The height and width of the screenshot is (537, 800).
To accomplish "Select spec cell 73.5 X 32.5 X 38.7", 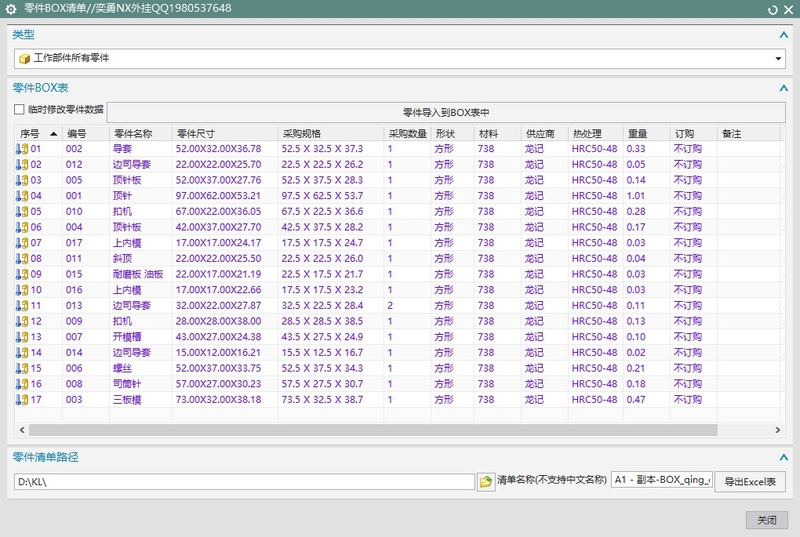I will click(x=322, y=400).
